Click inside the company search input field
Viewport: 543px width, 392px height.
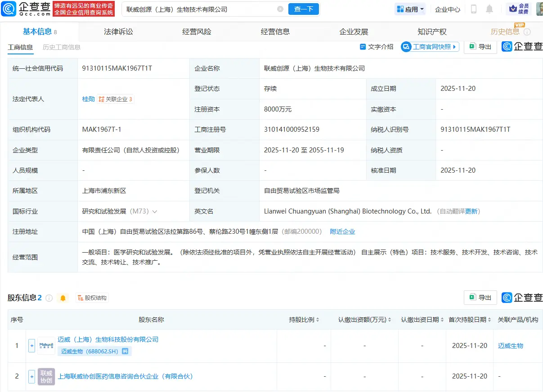pyautogui.click(x=202, y=9)
